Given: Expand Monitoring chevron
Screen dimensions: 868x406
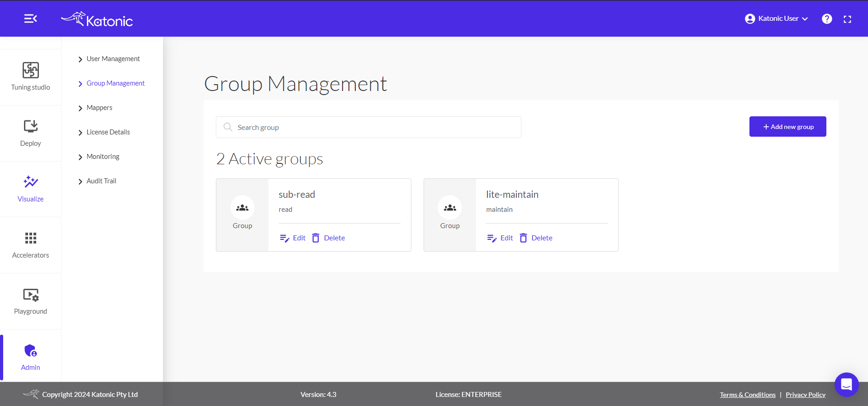Looking at the screenshot, I should point(80,157).
